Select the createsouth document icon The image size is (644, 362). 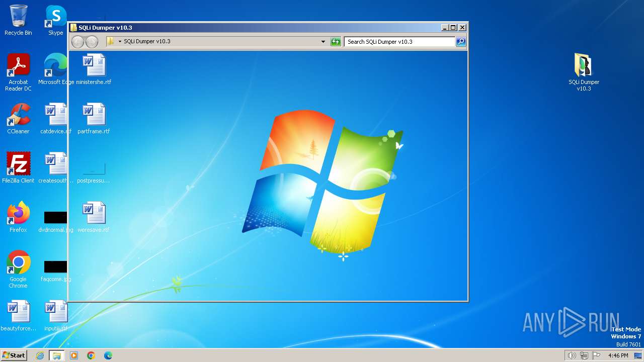point(56,168)
